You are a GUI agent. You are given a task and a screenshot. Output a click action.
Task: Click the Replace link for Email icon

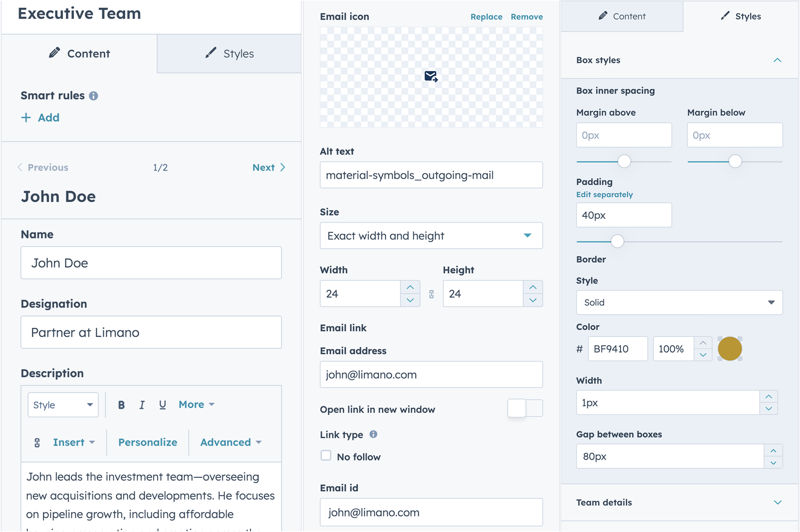[486, 17]
